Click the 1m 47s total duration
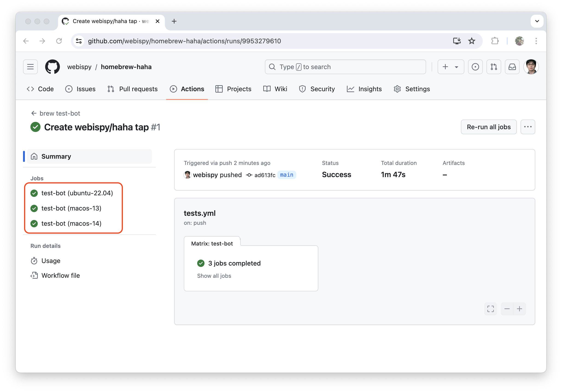The width and height of the screenshot is (562, 392). click(x=393, y=175)
